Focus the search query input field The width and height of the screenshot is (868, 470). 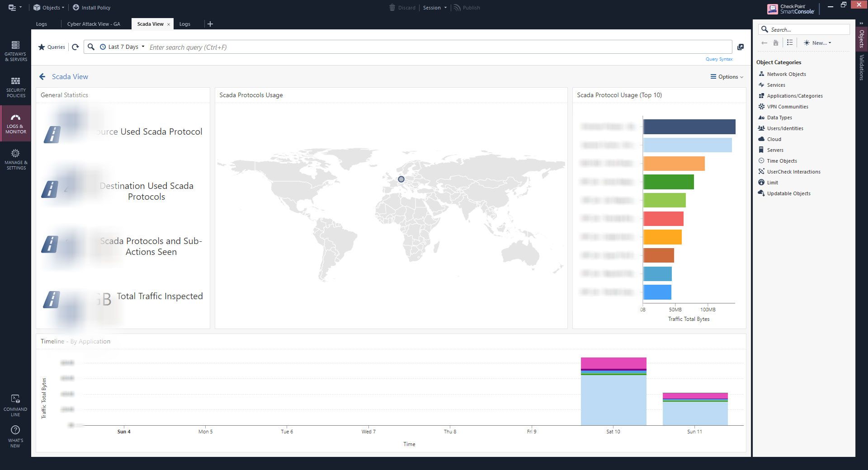[x=439, y=47]
